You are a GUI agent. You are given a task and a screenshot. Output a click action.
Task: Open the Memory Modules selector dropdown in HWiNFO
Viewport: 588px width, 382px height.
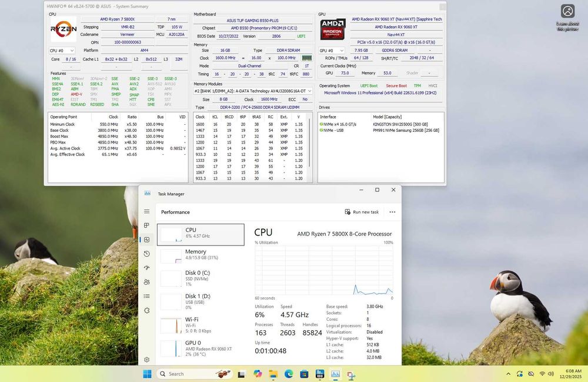[253, 91]
